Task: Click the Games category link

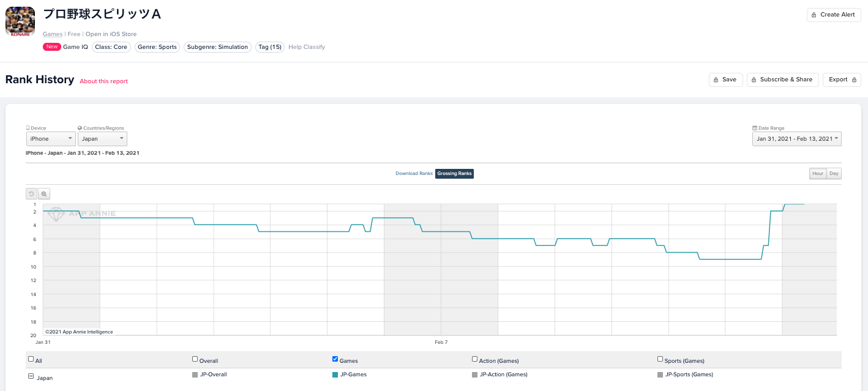Action: [53, 34]
